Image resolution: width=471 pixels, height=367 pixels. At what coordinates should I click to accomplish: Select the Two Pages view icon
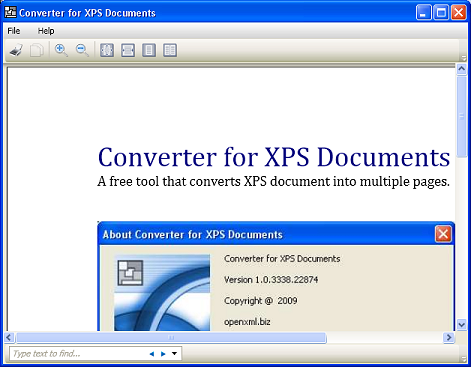coord(170,50)
